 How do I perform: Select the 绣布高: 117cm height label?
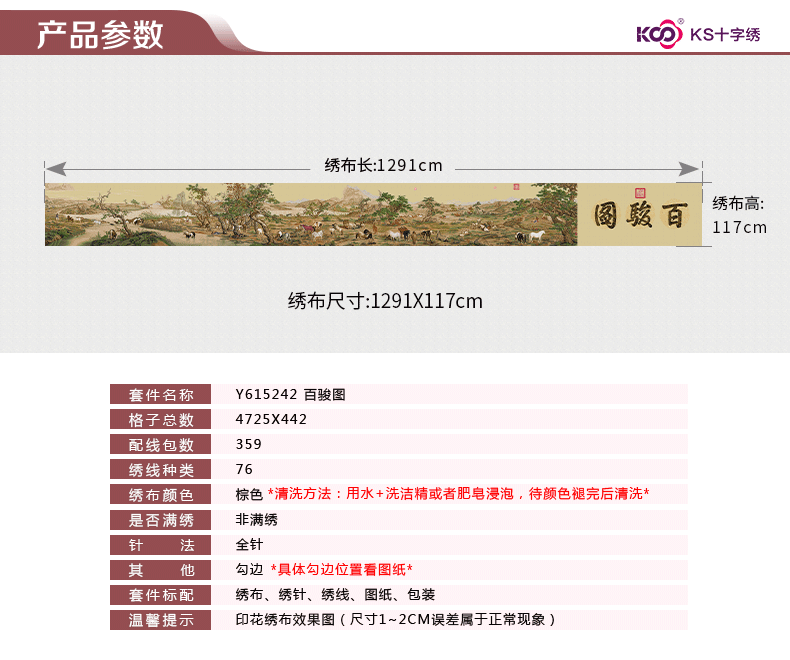tap(739, 215)
